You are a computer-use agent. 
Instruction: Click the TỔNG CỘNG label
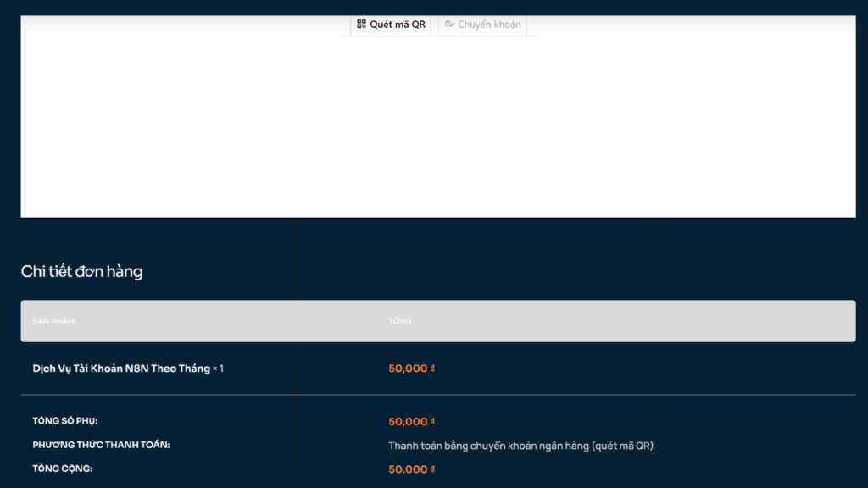(x=63, y=469)
